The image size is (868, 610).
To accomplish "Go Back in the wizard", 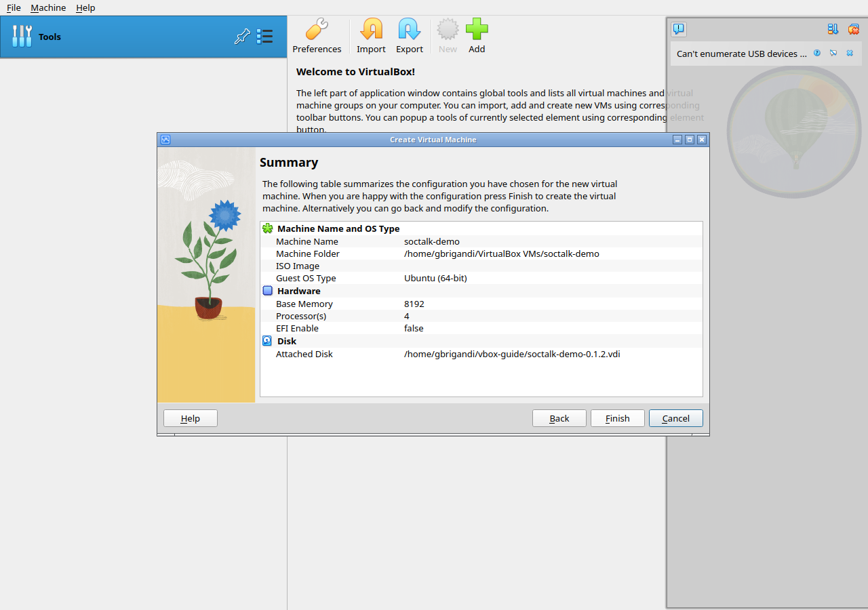I will [559, 418].
